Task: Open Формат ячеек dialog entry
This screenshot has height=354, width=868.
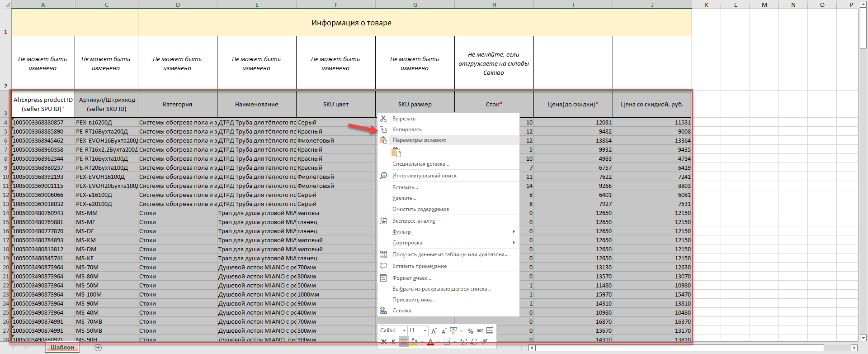Action: click(x=411, y=278)
